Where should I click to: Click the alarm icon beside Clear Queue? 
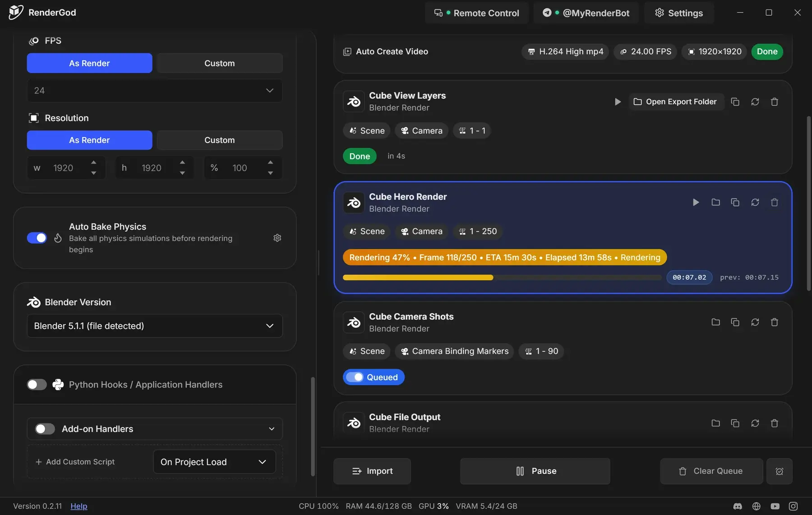[x=780, y=471]
